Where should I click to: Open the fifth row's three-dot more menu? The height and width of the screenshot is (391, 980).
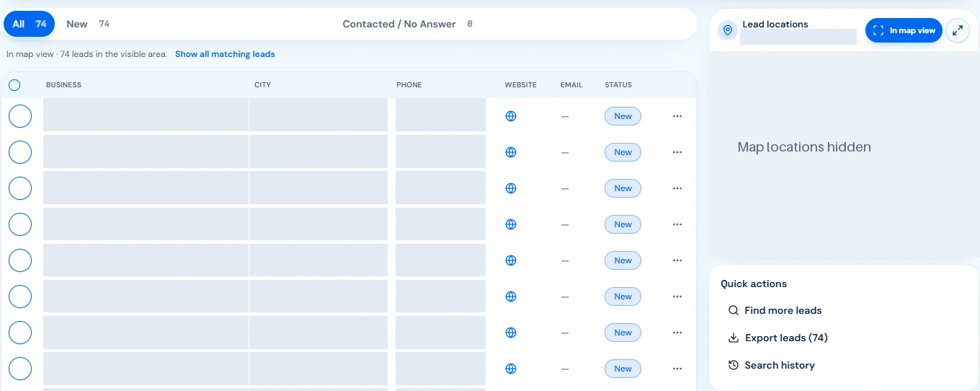click(677, 260)
